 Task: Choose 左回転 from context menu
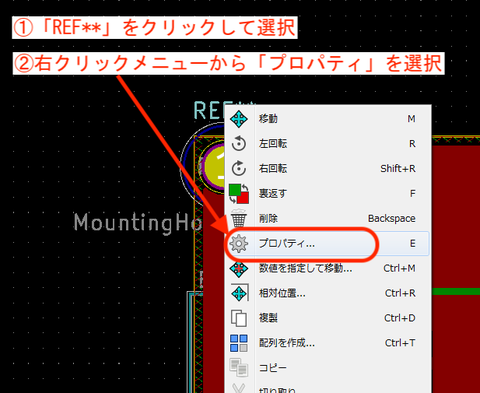pyautogui.click(x=327, y=144)
